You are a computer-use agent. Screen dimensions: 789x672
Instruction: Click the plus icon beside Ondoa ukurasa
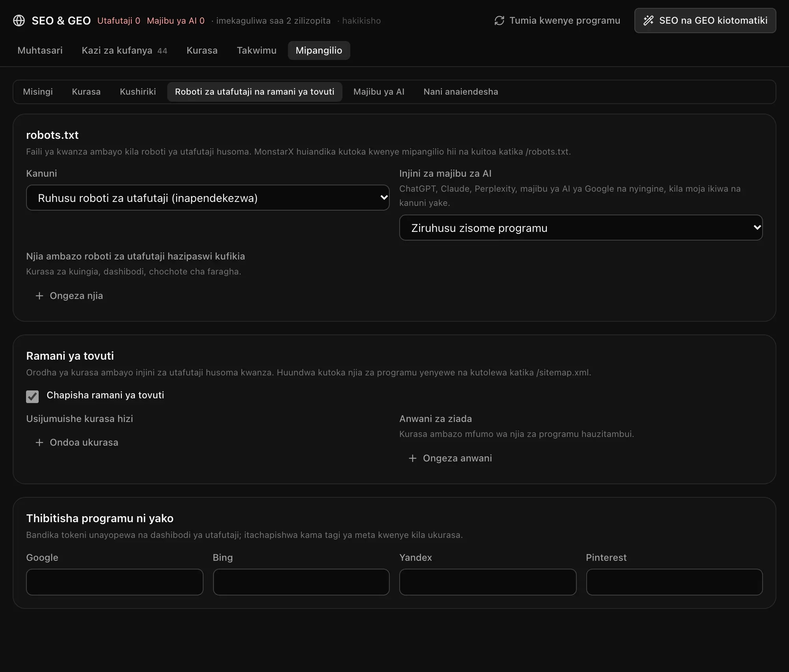(39, 442)
